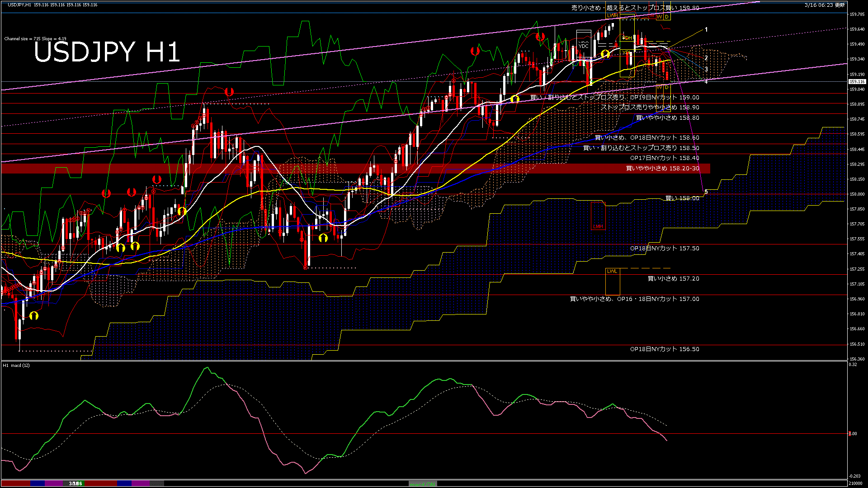This screenshot has width=868, height=488.
Task: Toggle the top W weekly pivot box
Action: (659, 17)
